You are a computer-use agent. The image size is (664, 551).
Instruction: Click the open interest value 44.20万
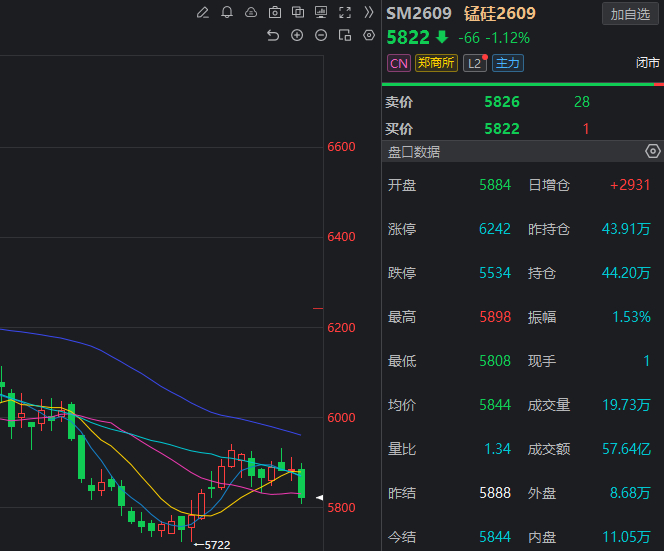[626, 273]
